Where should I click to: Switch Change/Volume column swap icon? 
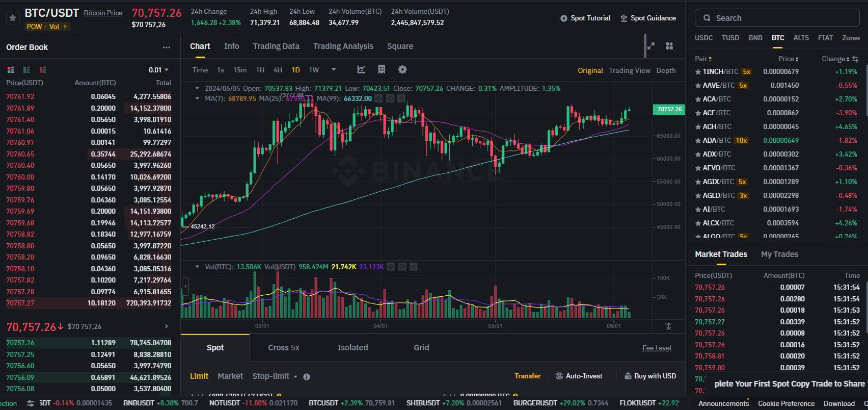pos(855,59)
